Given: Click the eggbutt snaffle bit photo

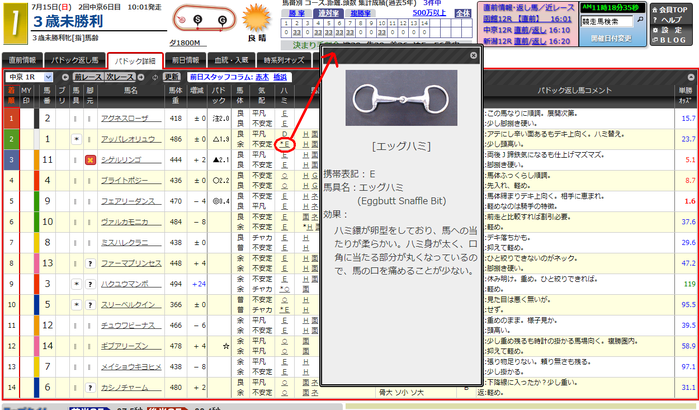Looking at the screenshot, I should click(401, 98).
